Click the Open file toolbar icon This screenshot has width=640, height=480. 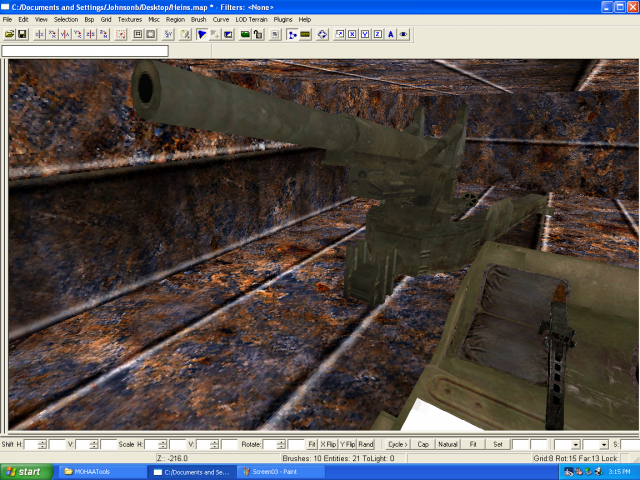[9, 34]
